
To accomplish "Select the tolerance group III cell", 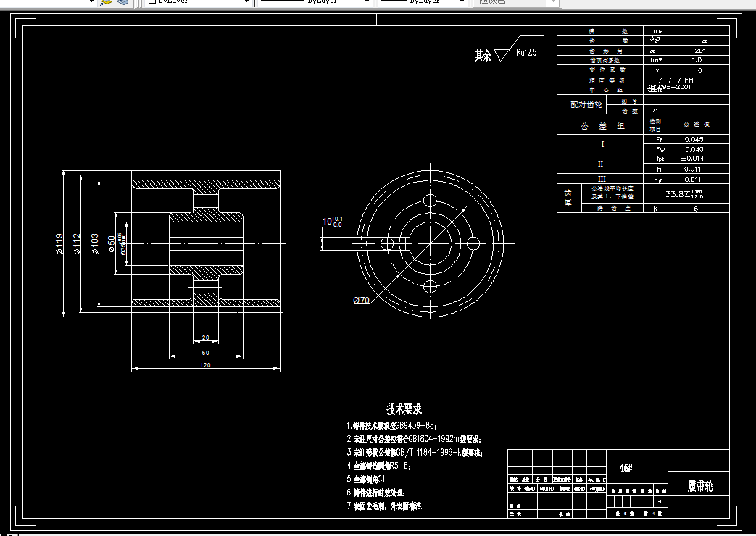I will coord(602,179).
